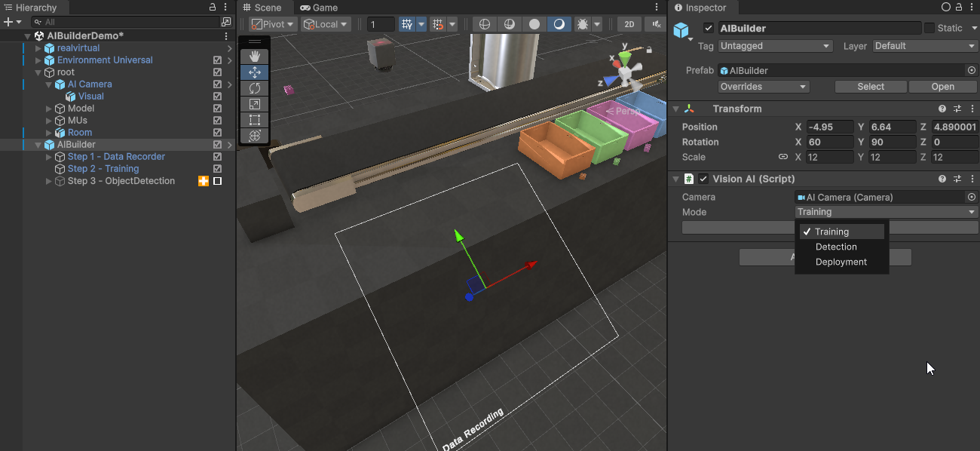980x451 pixels.
Task: Select the Rotate tool in Scene toolbar
Action: (255, 88)
